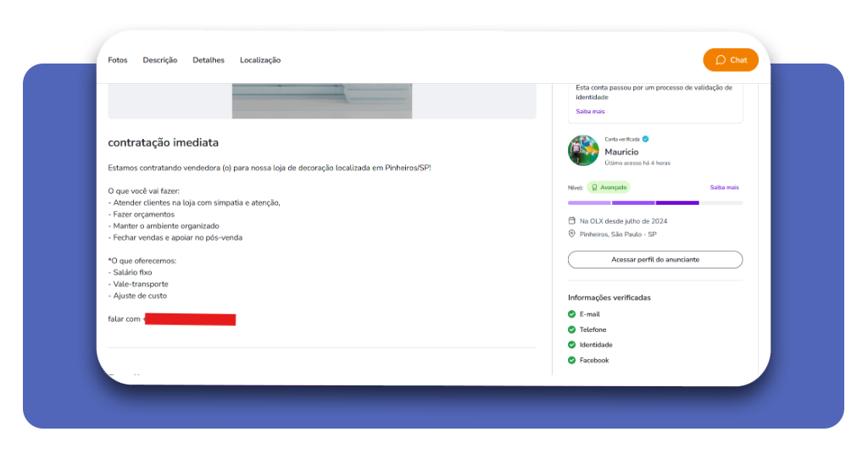Click the line Fazer orçamentos
868x454 pixels.
pos(142,214)
